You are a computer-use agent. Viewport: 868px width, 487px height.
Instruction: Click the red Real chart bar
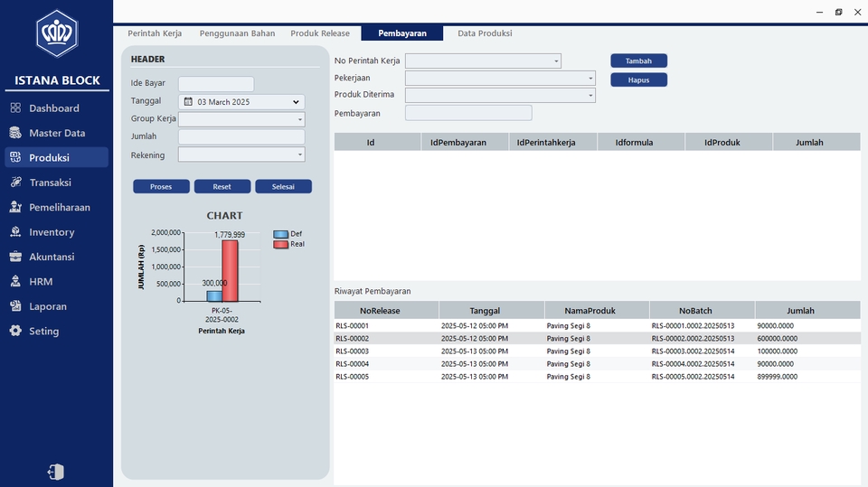click(x=230, y=271)
